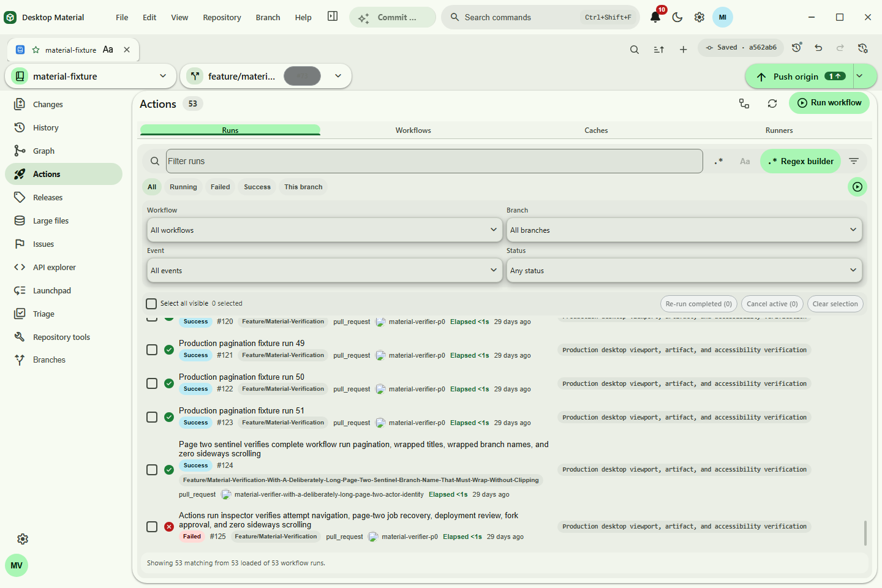Click the MI user avatar
The height and width of the screenshot is (588, 882).
(723, 17)
